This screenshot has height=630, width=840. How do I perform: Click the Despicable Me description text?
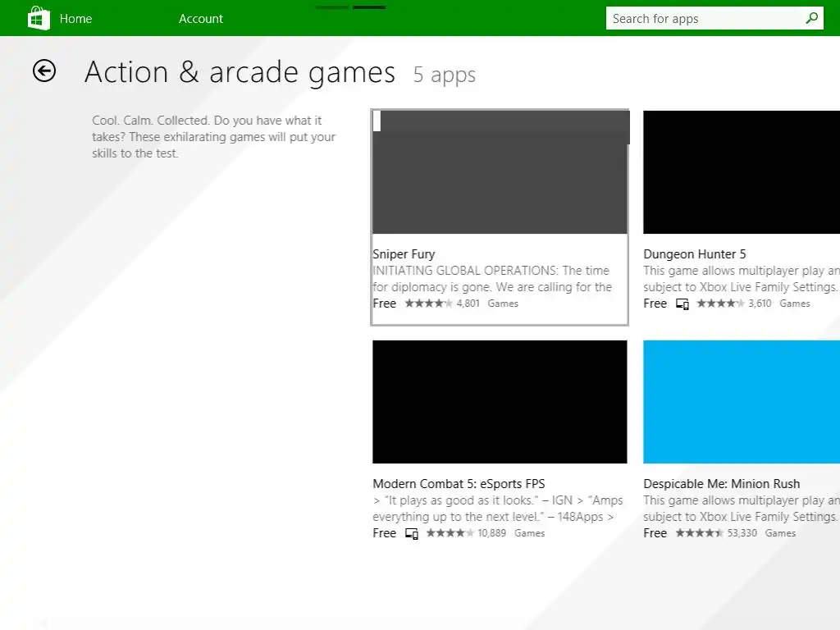(x=742, y=509)
